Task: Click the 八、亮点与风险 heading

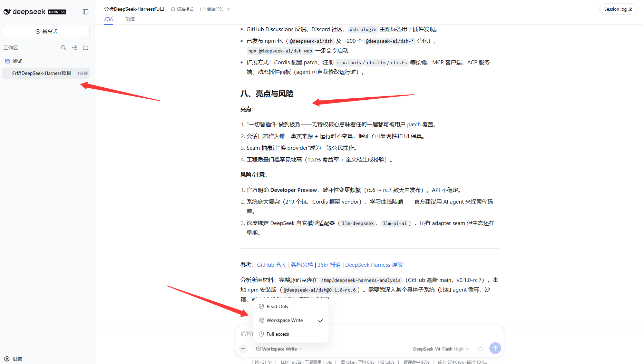Action: tap(267, 94)
